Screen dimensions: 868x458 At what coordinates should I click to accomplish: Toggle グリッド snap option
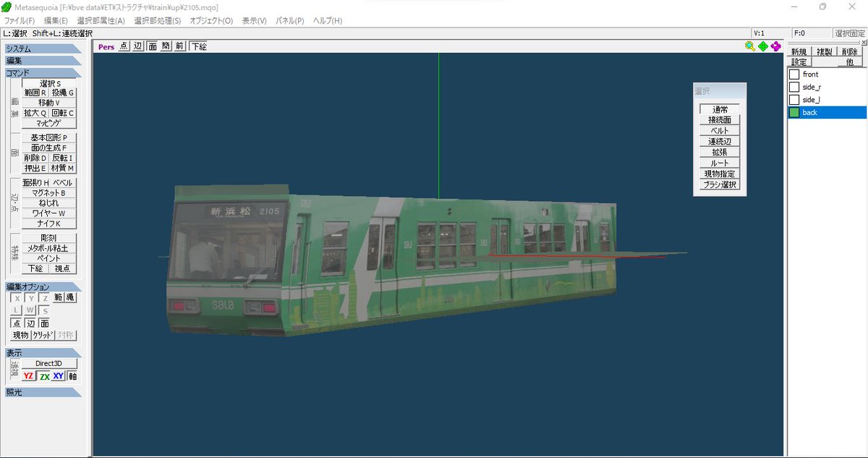(42, 336)
